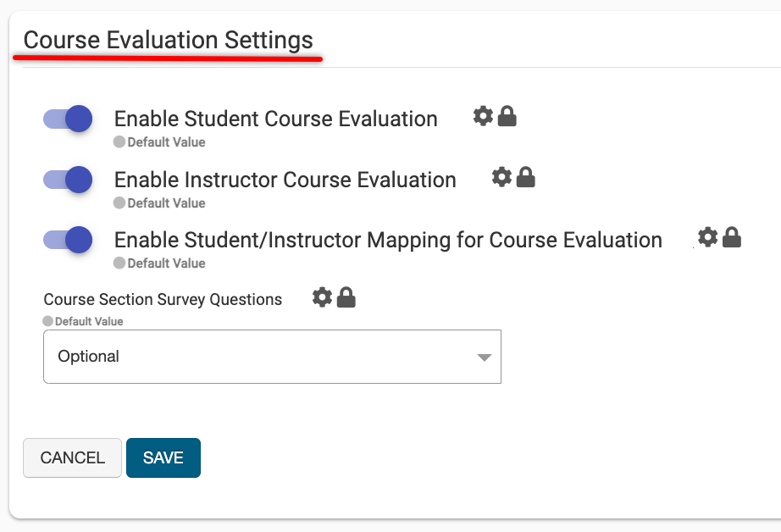
Task: Click Default Value dot under Enable Instructor Course Evaluation
Action: 119,203
